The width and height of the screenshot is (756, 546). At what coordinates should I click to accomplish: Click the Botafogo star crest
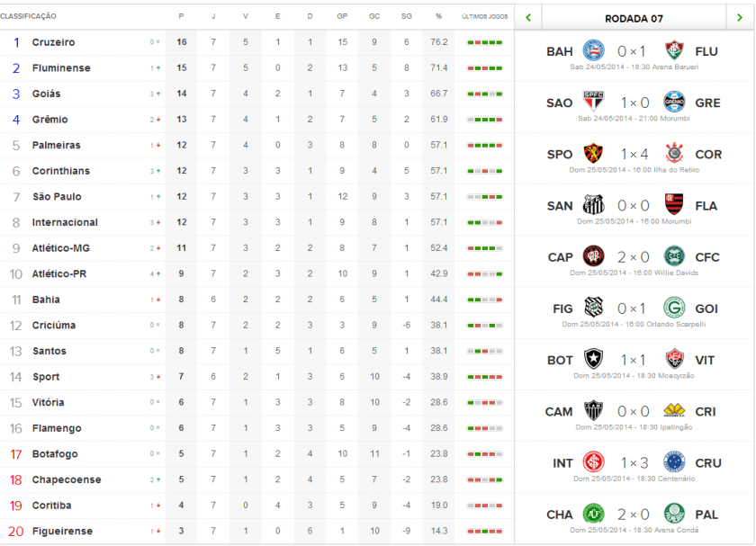click(x=594, y=360)
